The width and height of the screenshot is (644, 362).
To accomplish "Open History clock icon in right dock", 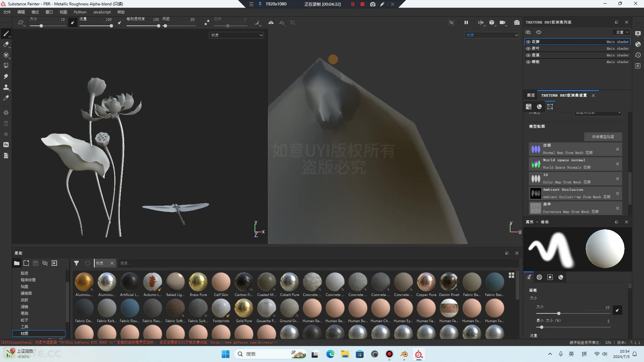I will pyautogui.click(x=638, y=55).
